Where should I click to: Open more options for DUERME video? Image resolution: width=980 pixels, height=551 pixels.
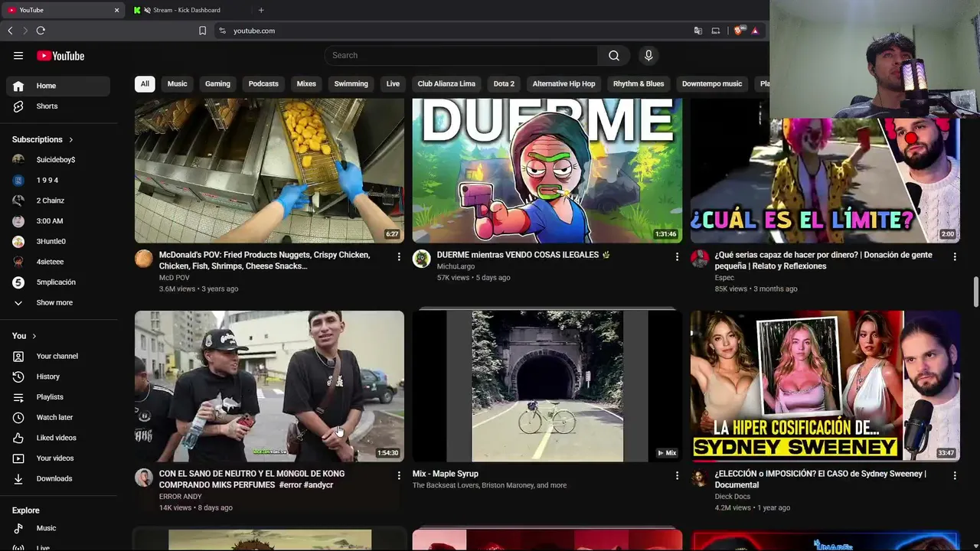[x=677, y=257]
